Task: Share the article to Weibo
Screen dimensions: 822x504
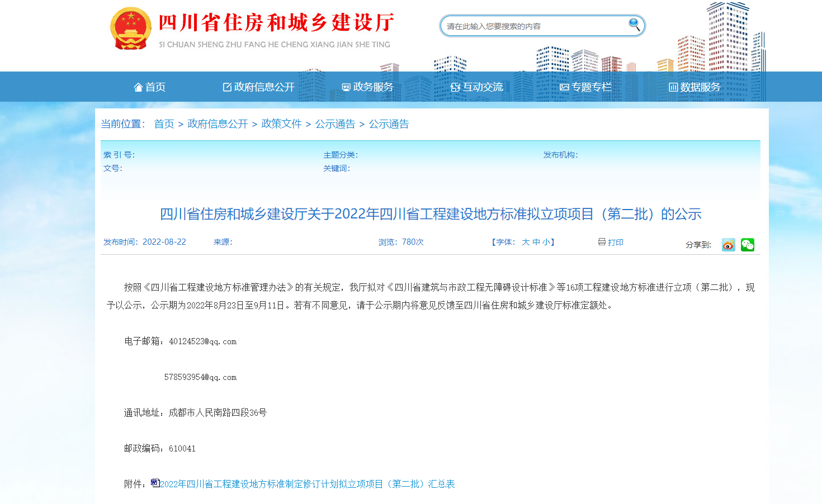Action: point(728,245)
